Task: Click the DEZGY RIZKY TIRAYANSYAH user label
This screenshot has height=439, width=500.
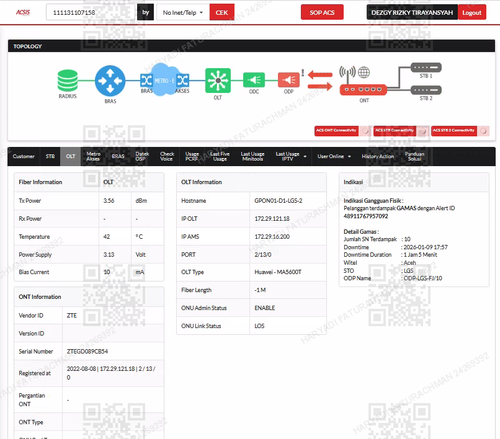Action: (412, 13)
